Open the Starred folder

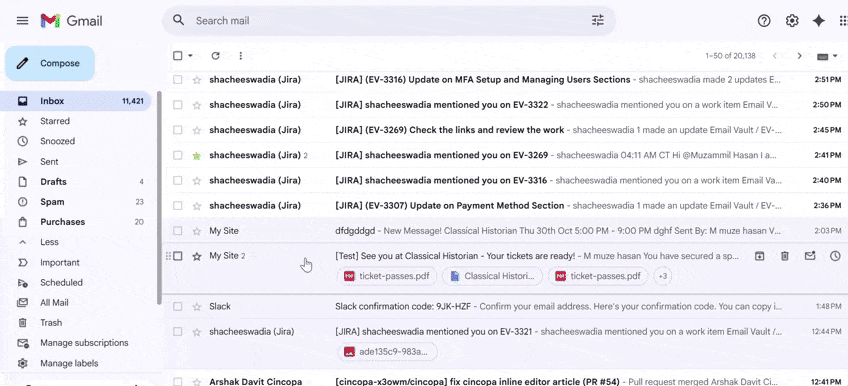(x=77, y=121)
